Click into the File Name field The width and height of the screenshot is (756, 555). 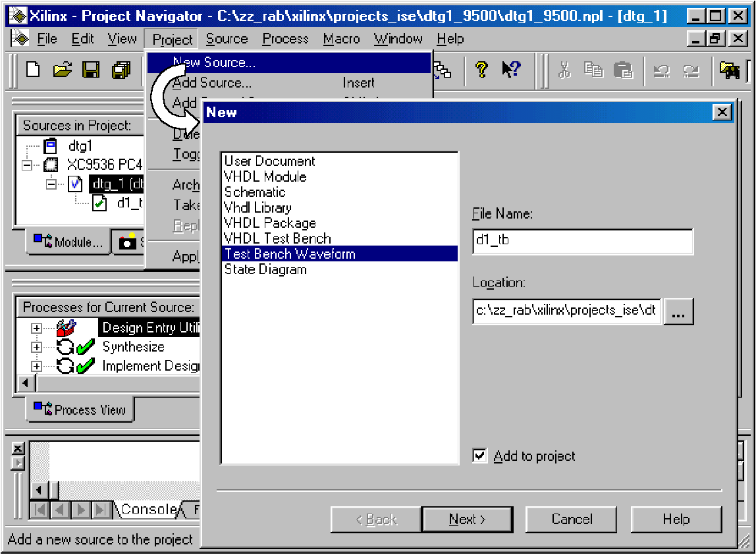583,242
